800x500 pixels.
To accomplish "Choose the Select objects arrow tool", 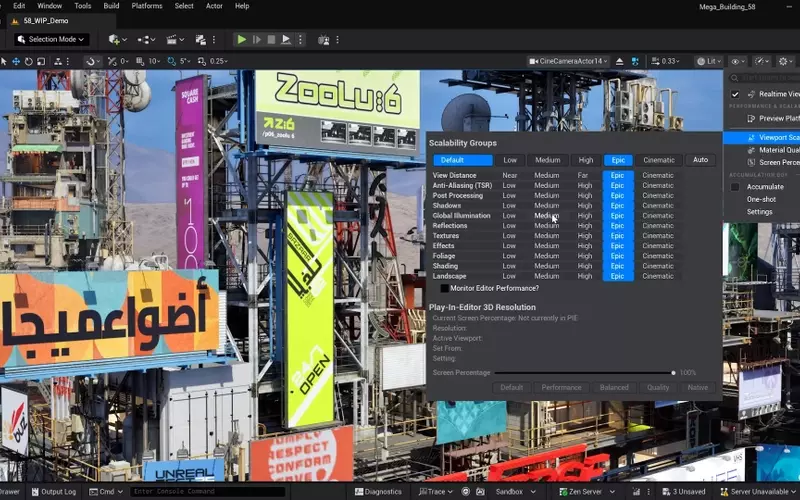I will pyautogui.click(x=4, y=61).
